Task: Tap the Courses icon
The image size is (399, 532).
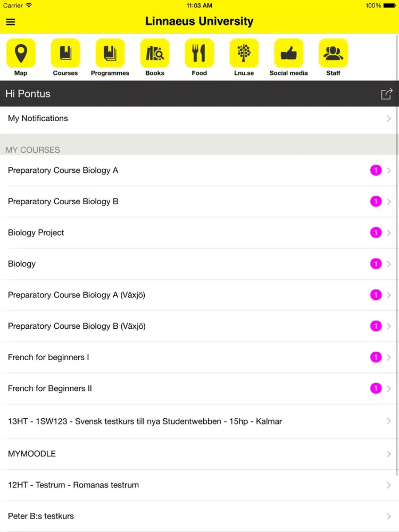Action: tap(65, 53)
